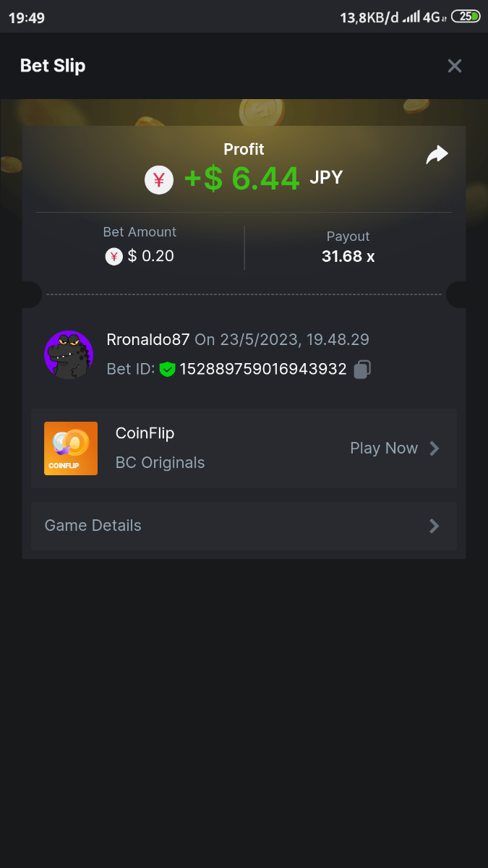Viewport: 488px width, 868px height.
Task: Tap the 4G signal icon in status bar
Action: 432,17
